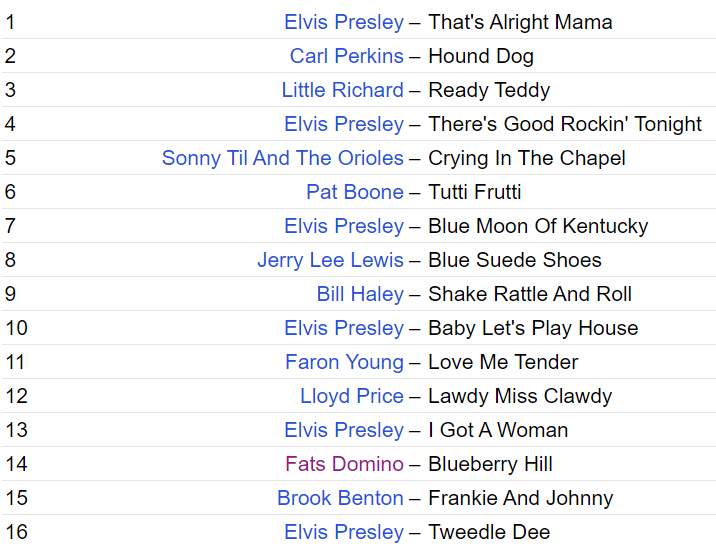Open the Faron Young artist link
The height and width of the screenshot is (552, 716).
point(345,362)
